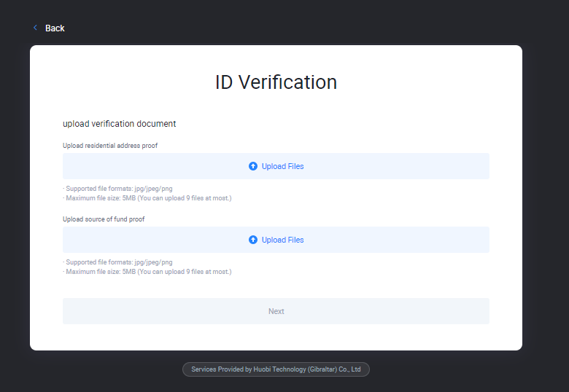This screenshot has width=569, height=392.
Task: Click upload arrow icon for source of fund
Action: 253,240
